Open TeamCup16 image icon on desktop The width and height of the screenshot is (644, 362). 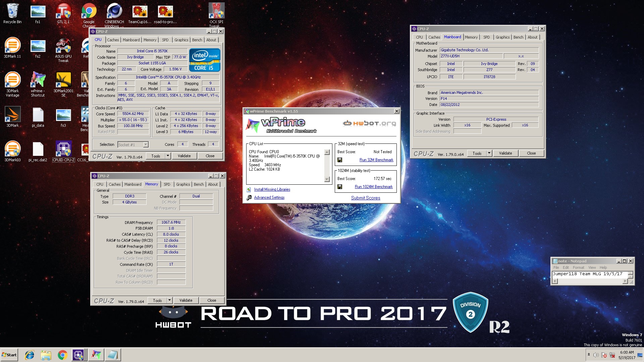click(x=140, y=13)
